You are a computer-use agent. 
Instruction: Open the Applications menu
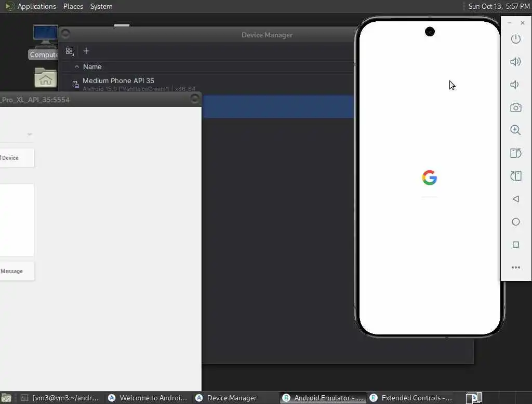click(37, 6)
